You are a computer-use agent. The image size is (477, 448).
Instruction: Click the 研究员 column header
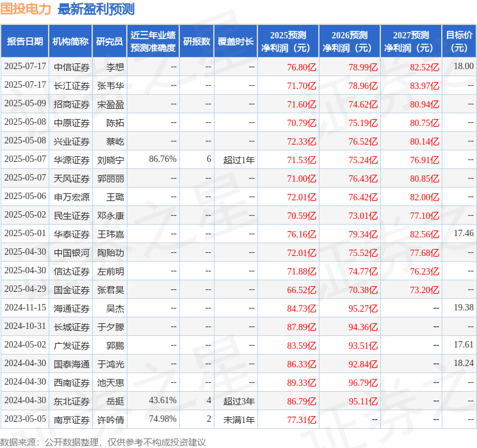[109, 42]
